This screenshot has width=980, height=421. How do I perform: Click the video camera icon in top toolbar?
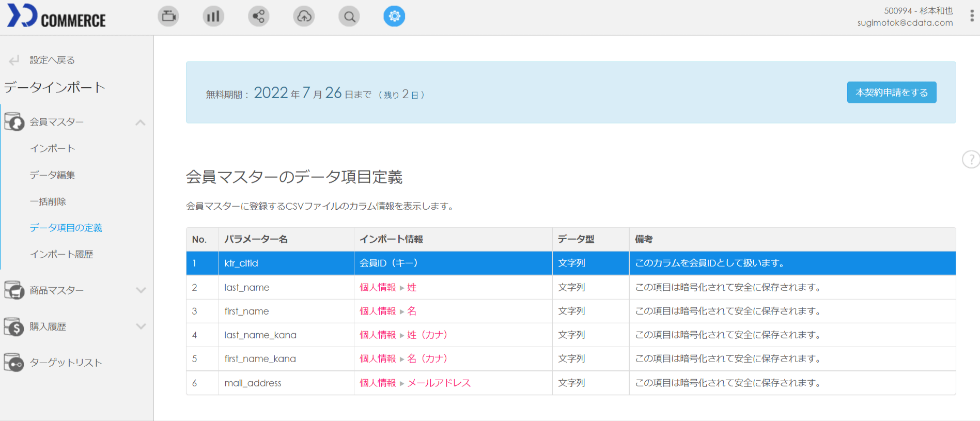(x=168, y=17)
